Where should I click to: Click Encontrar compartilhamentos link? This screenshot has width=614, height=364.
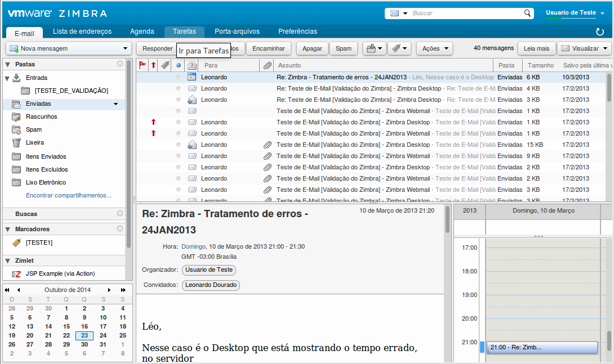pos(69,195)
